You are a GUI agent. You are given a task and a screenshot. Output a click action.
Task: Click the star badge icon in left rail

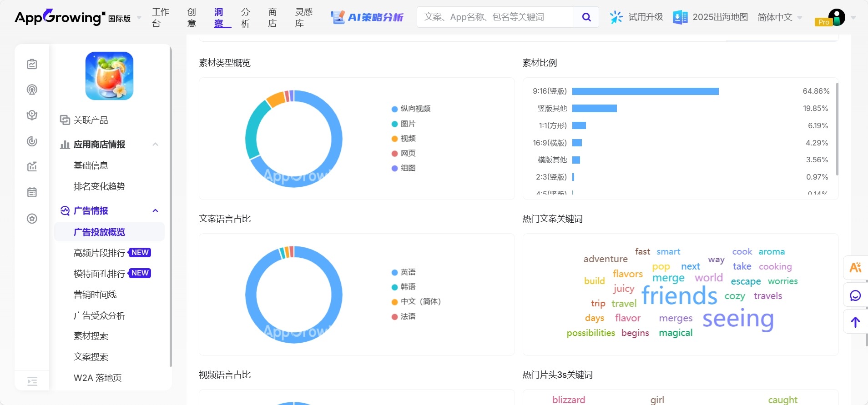pyautogui.click(x=32, y=219)
